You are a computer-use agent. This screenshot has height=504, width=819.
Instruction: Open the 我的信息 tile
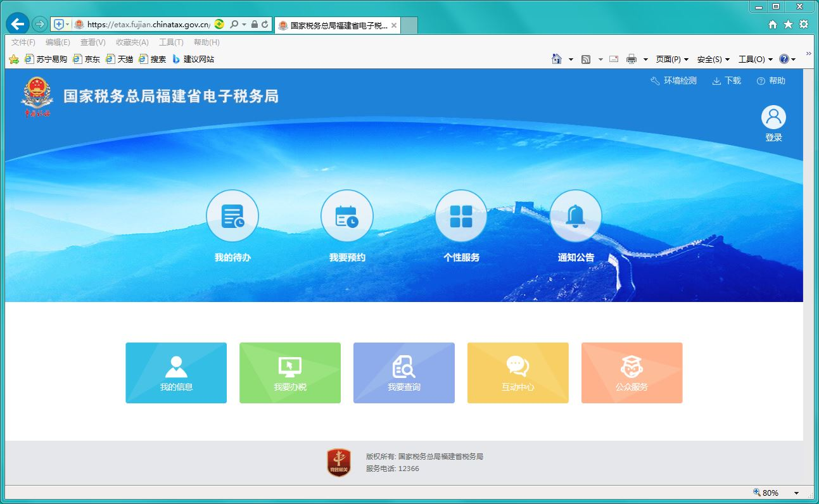click(x=176, y=373)
